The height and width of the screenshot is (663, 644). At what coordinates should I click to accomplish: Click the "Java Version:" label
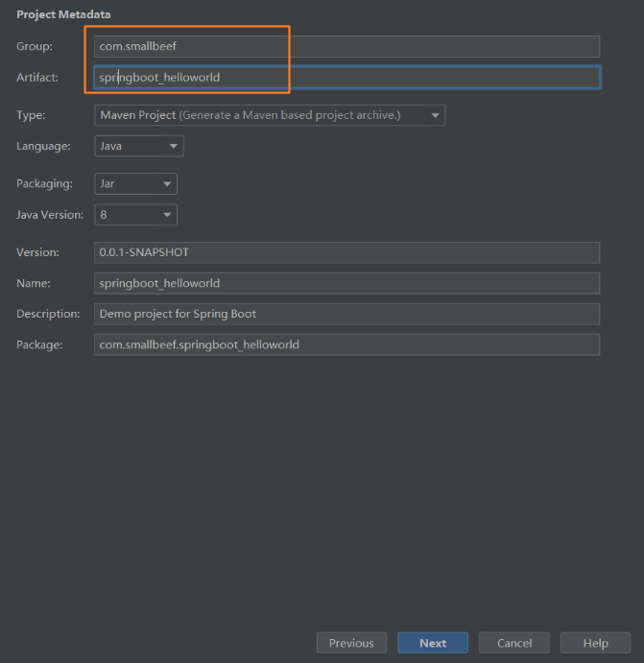click(x=50, y=214)
